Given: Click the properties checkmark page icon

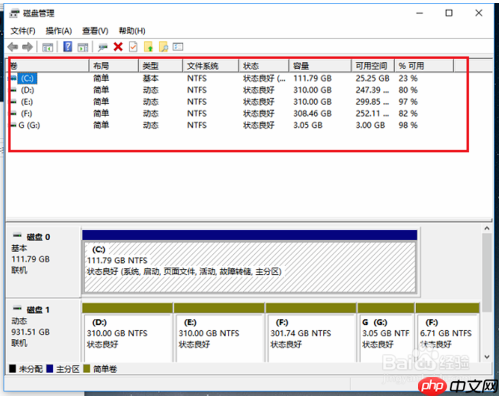Looking at the screenshot, I should click(x=133, y=47).
